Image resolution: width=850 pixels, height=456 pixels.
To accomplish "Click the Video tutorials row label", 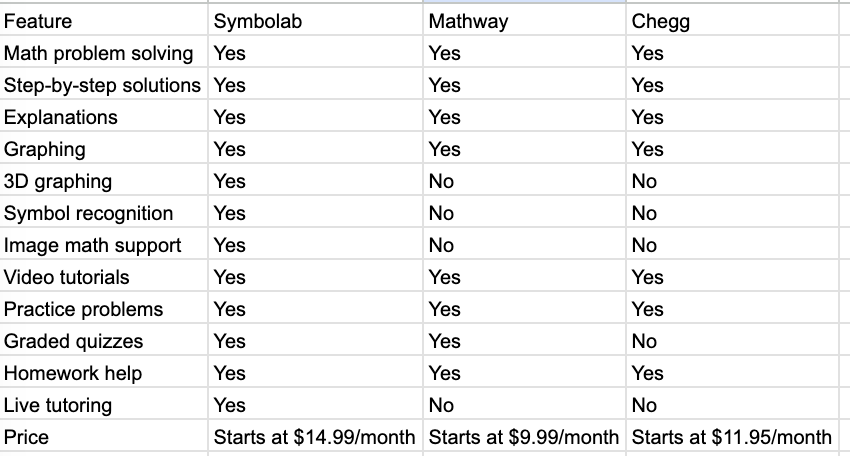I will (67, 277).
